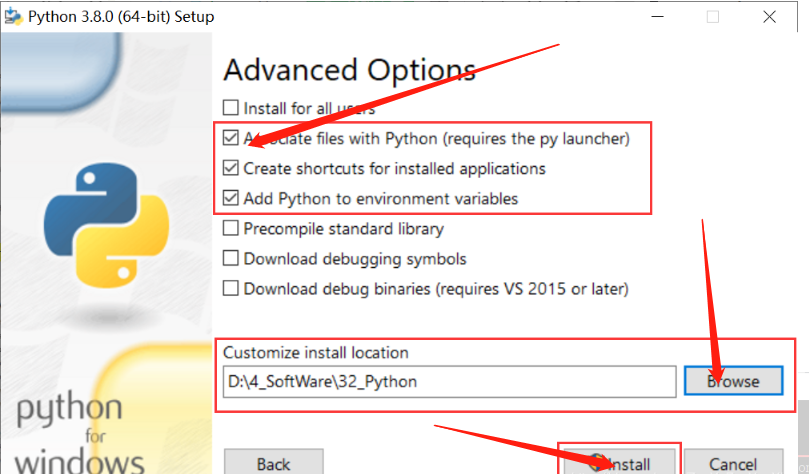Toggle Create shortcuts for installed applications

[231, 168]
